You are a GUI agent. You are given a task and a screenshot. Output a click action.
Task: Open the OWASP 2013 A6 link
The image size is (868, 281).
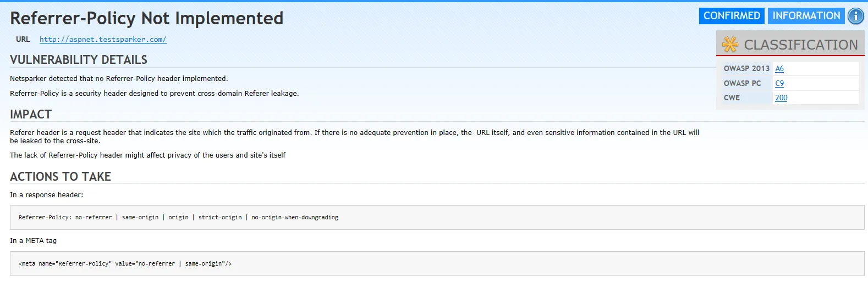coord(779,68)
